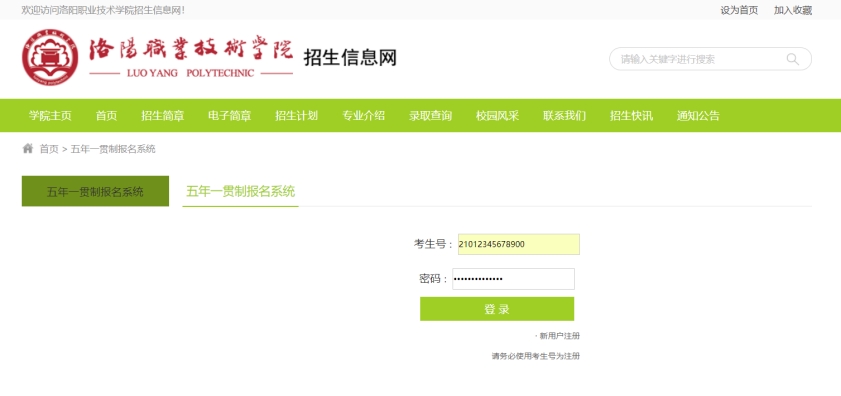
Task: Open the 招生简章 menu item
Action: pos(163,115)
